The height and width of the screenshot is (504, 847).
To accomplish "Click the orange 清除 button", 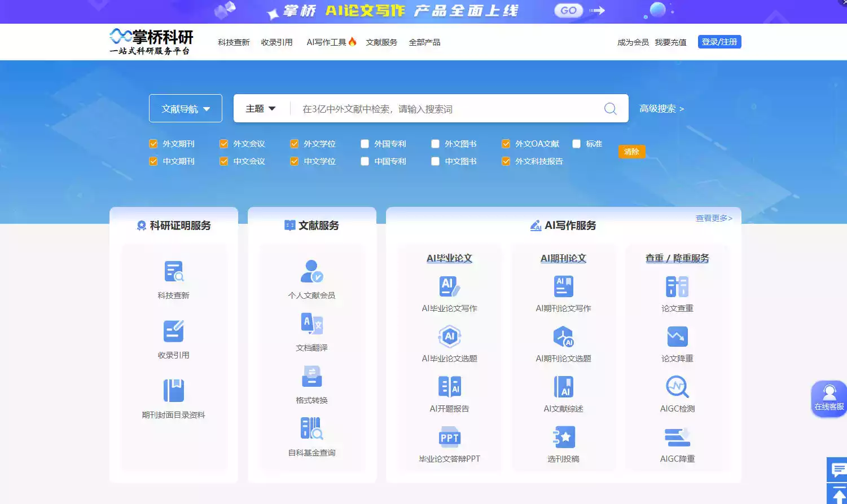I will pos(631,152).
